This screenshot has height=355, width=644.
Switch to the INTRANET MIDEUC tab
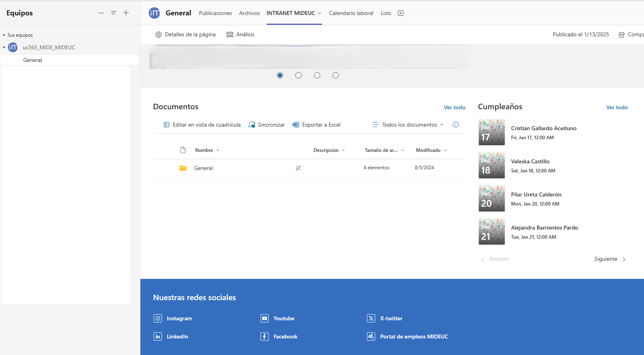click(x=291, y=13)
